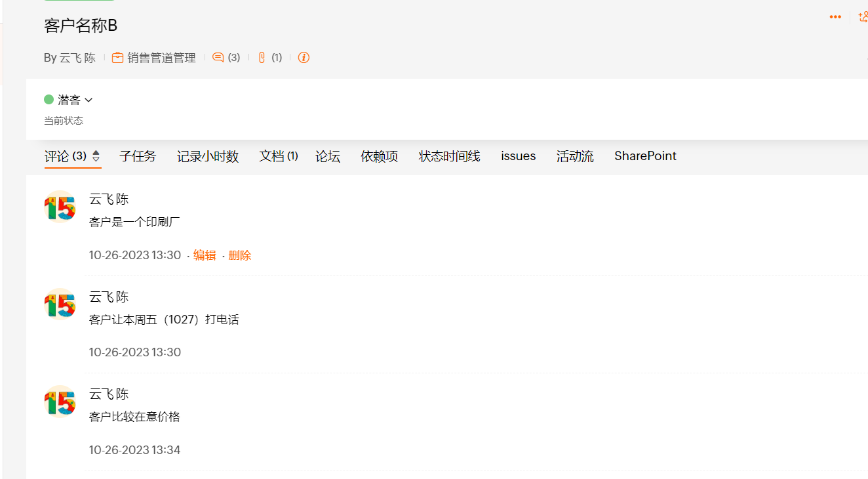Go to the 状态时间线 tab
The width and height of the screenshot is (868, 479).
[x=450, y=156]
